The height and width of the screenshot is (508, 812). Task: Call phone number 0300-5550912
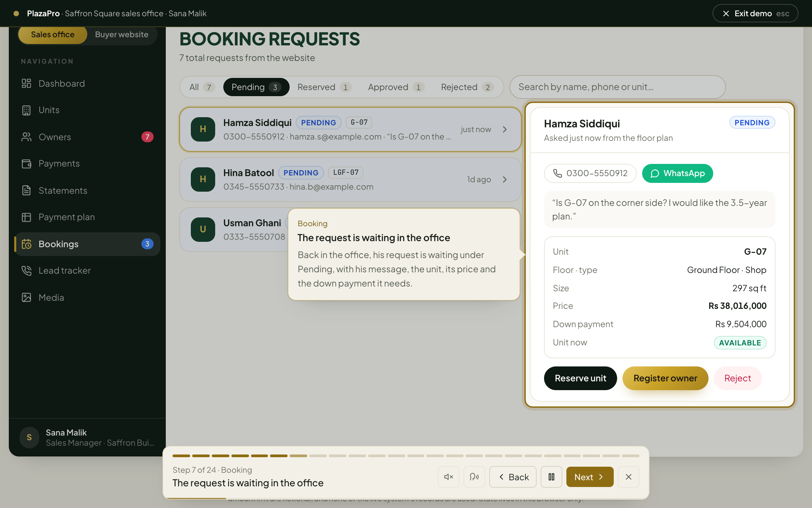click(590, 173)
